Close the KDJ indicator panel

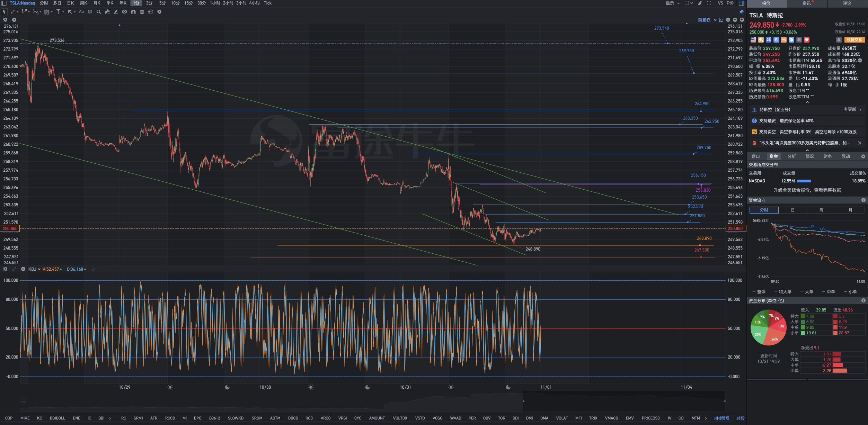point(23,269)
